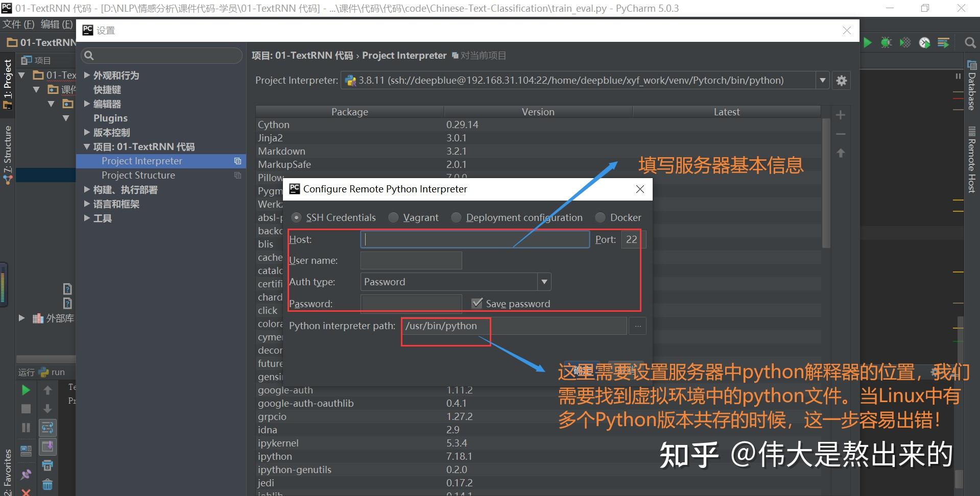Close the Run tab with the red X
Screen dimensions: 980x496
point(26,492)
